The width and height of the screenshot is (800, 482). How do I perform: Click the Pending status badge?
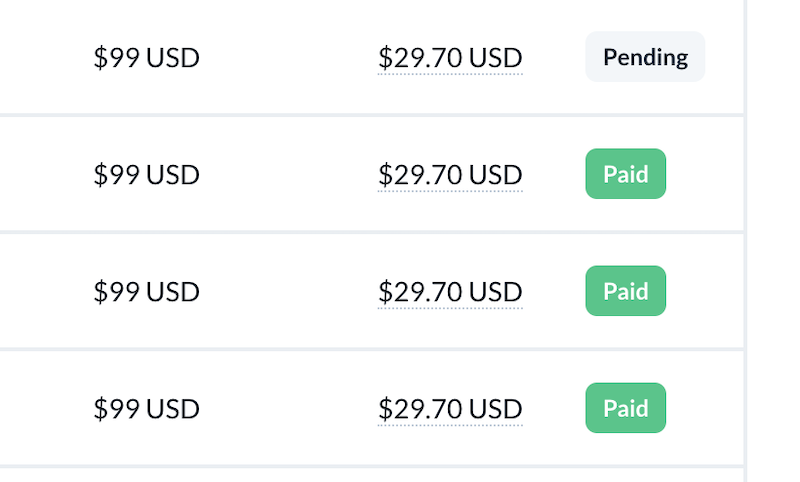[x=645, y=57]
